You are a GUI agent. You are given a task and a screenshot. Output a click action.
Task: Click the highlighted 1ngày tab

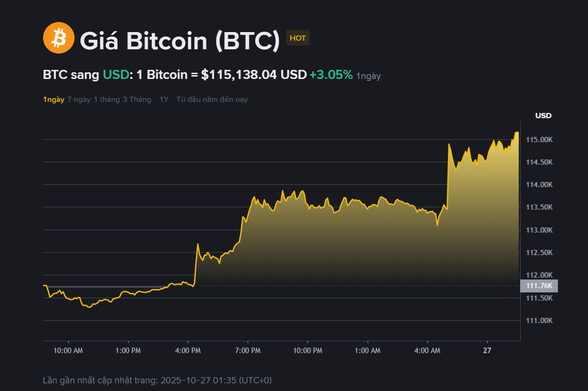tap(54, 99)
